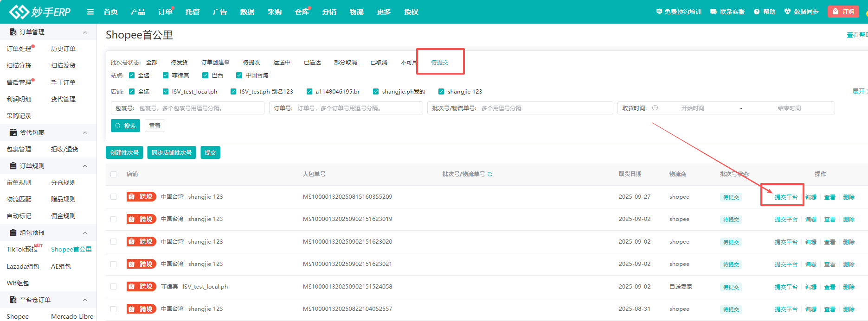Image resolution: width=868 pixels, height=321 pixels.
Task: Click the help icon beside 订单创建
Action: 227,62
